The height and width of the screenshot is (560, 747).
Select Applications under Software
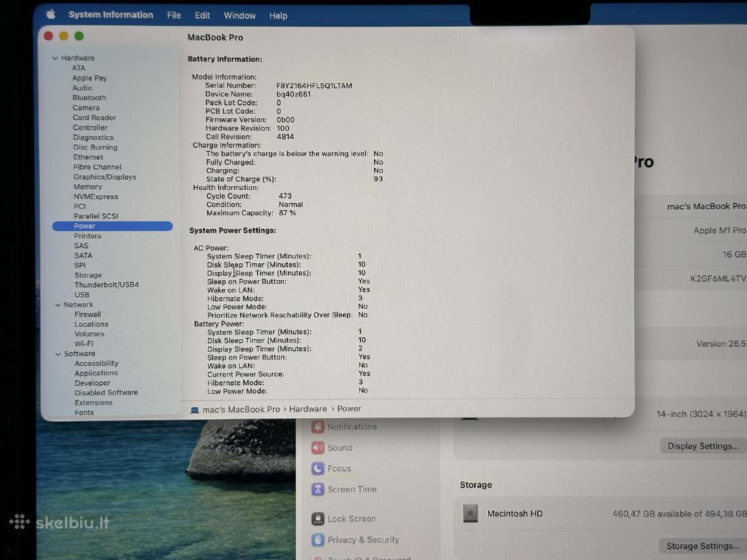pyautogui.click(x=96, y=374)
